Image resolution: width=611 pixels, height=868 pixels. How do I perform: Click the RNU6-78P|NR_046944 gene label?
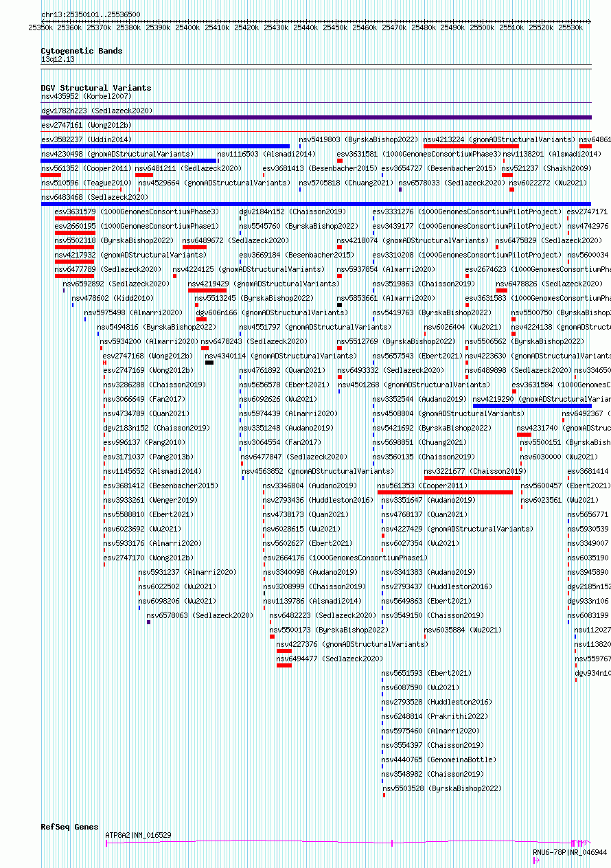(x=570, y=852)
